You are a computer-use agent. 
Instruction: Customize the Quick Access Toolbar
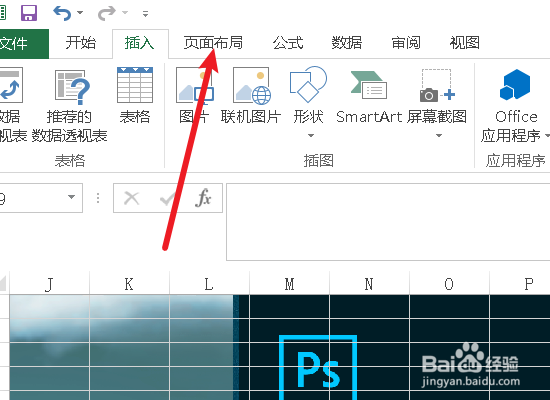[145, 14]
